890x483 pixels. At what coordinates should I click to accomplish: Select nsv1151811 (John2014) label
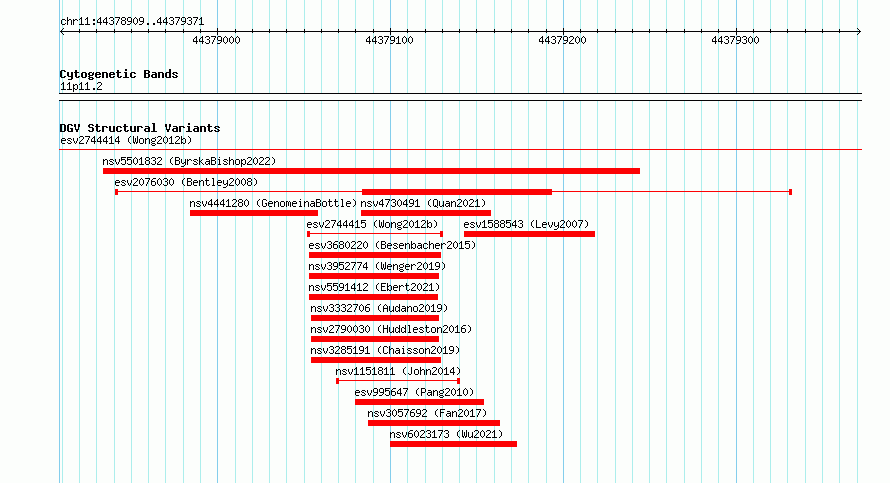point(398,371)
